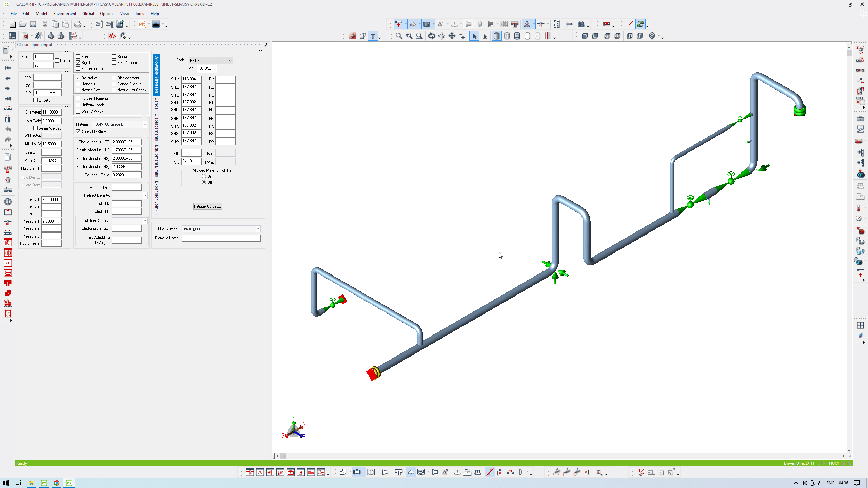Open the Code B31.3 dropdown
Screen dimensions: 868x488
230,60
